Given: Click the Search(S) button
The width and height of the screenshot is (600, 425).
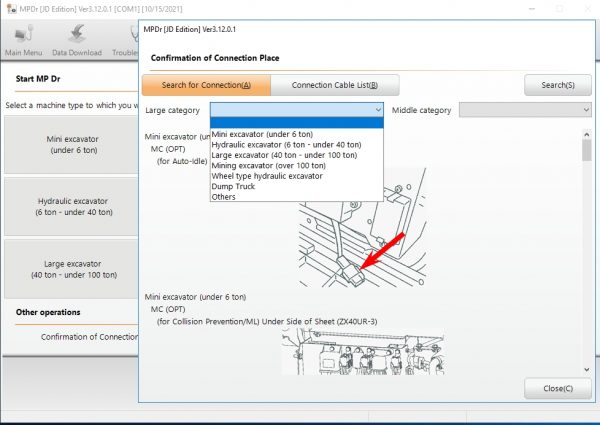Looking at the screenshot, I should pos(558,85).
